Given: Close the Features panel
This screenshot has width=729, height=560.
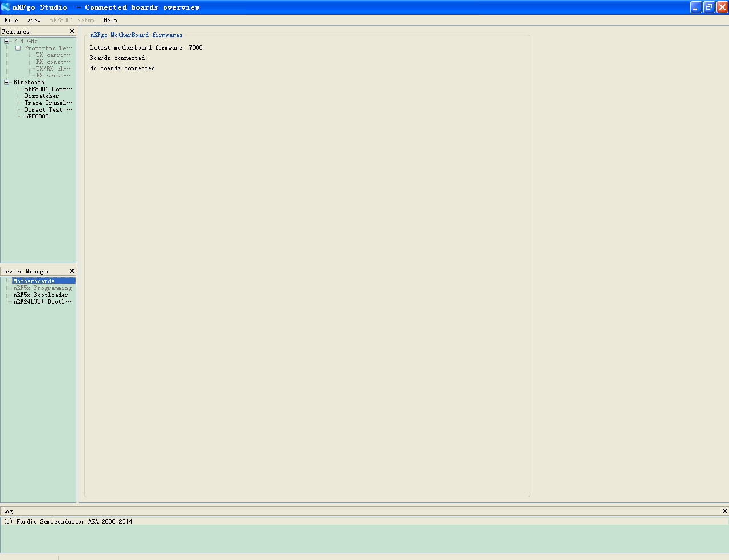Looking at the screenshot, I should [72, 31].
